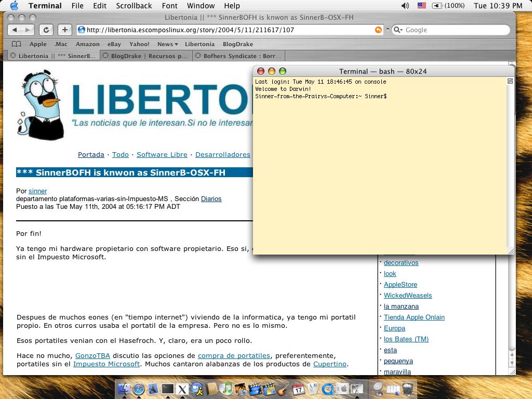Open the 'compra de portatiles' link
The width and height of the screenshot is (532, 399).
click(x=234, y=355)
